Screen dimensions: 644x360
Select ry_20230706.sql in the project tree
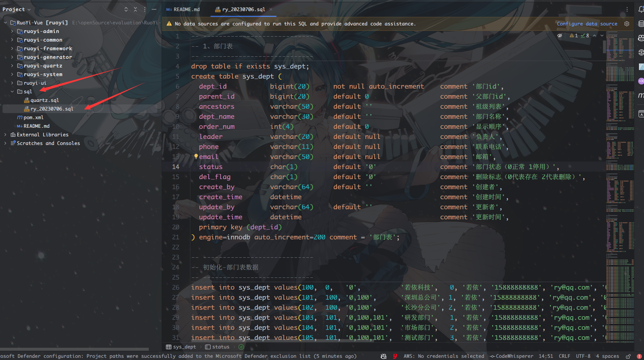point(52,109)
